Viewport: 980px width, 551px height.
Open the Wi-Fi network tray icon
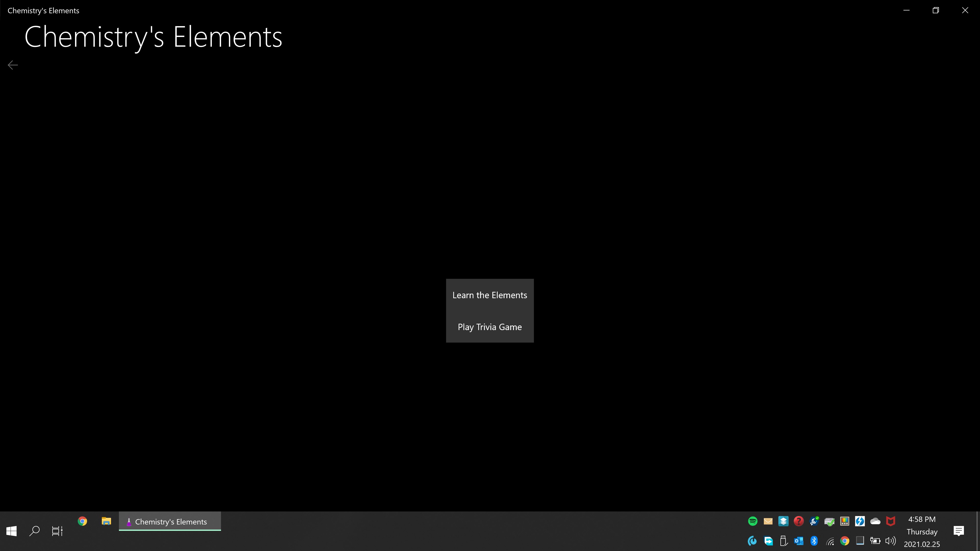point(830,541)
